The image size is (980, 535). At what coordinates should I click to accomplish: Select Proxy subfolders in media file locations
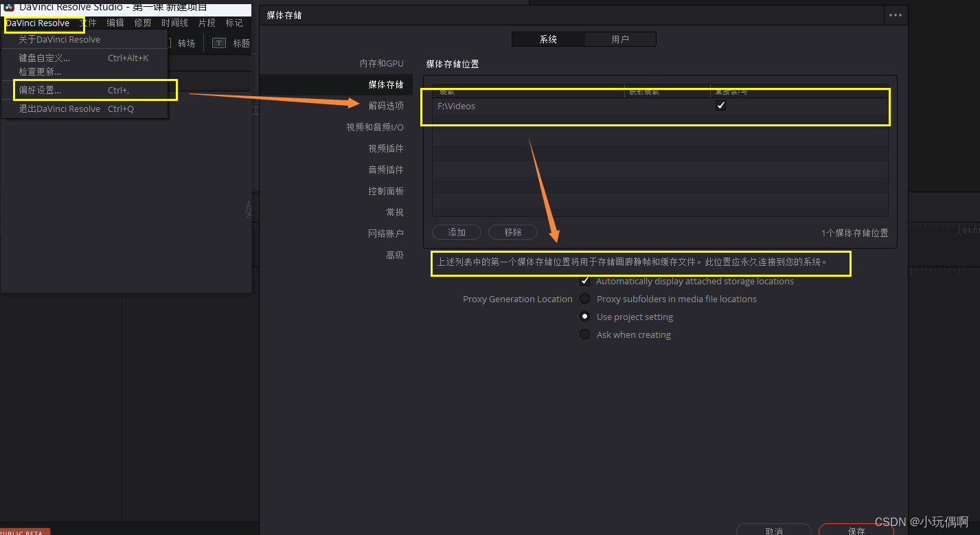pos(585,299)
